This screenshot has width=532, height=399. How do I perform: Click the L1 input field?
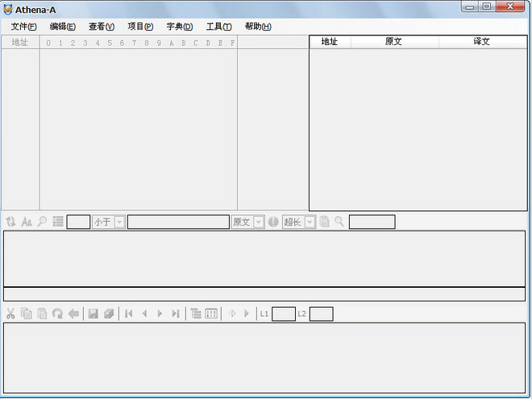click(283, 314)
